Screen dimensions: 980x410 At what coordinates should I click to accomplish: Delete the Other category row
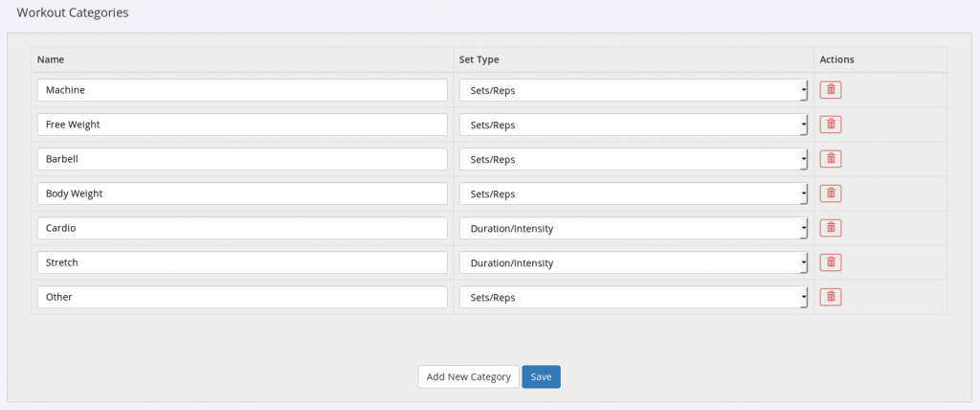point(831,297)
